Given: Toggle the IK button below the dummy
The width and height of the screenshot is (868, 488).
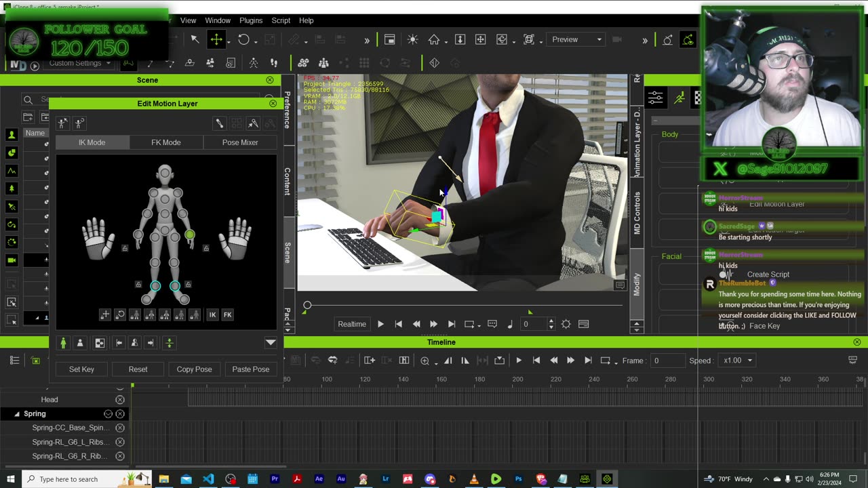Looking at the screenshot, I should 212,314.
